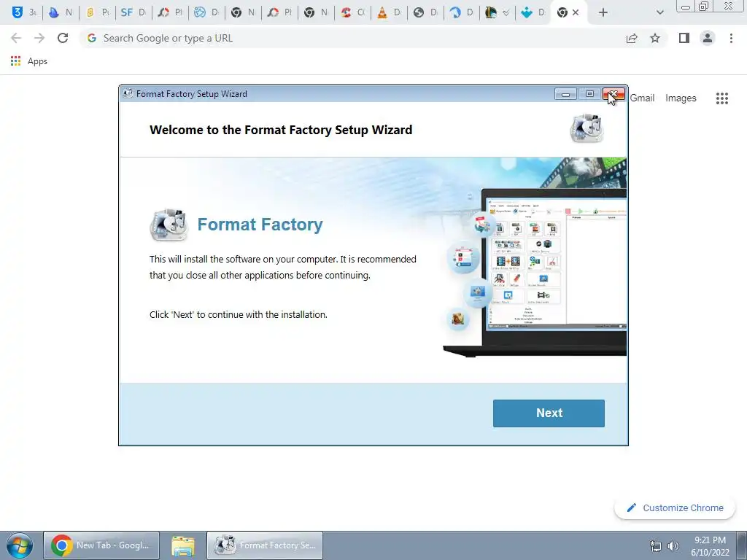Click the Format Factory title bar icon
The image size is (747, 560).
click(x=128, y=93)
